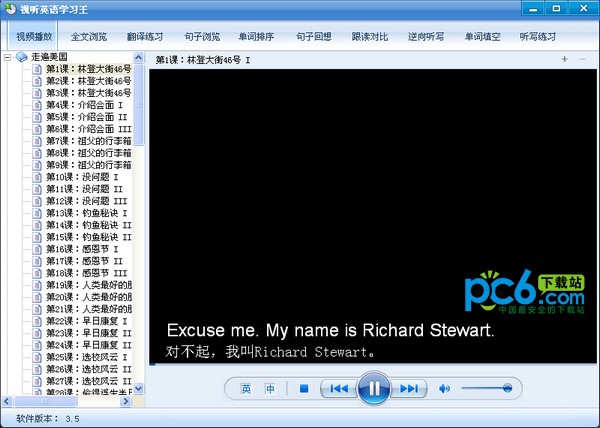Pause the video with the center button

[372, 388]
